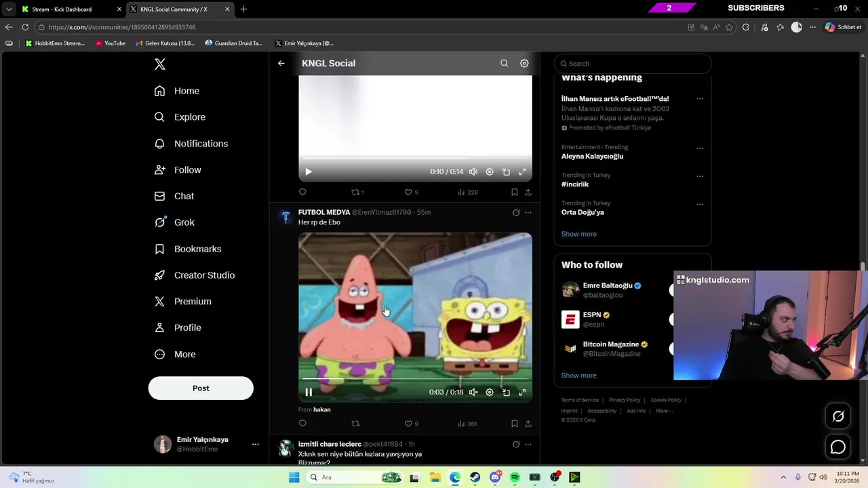Image resolution: width=868 pixels, height=488 pixels.
Task: Show more trends under What's happening
Action: point(579,234)
